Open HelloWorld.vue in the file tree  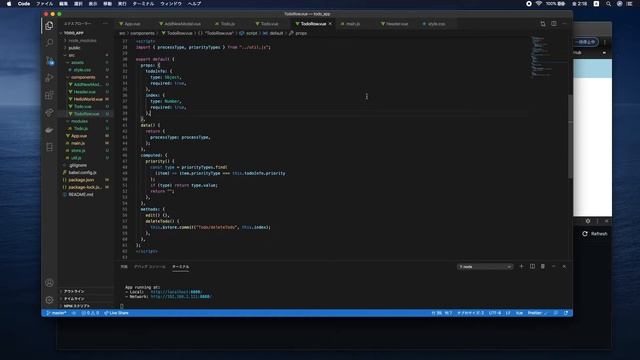tap(88, 99)
